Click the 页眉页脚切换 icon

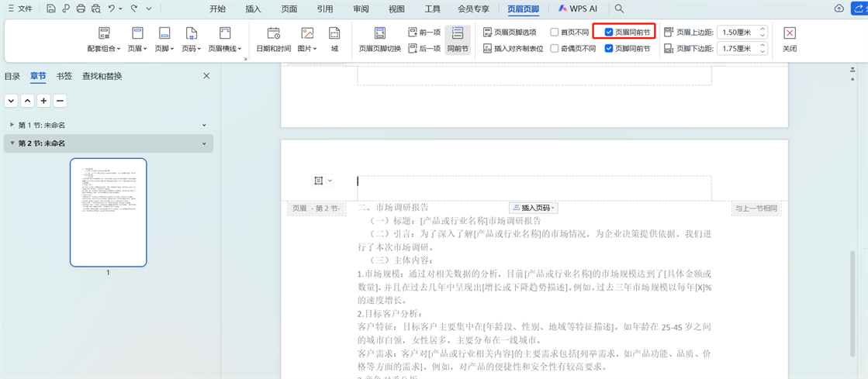point(379,34)
